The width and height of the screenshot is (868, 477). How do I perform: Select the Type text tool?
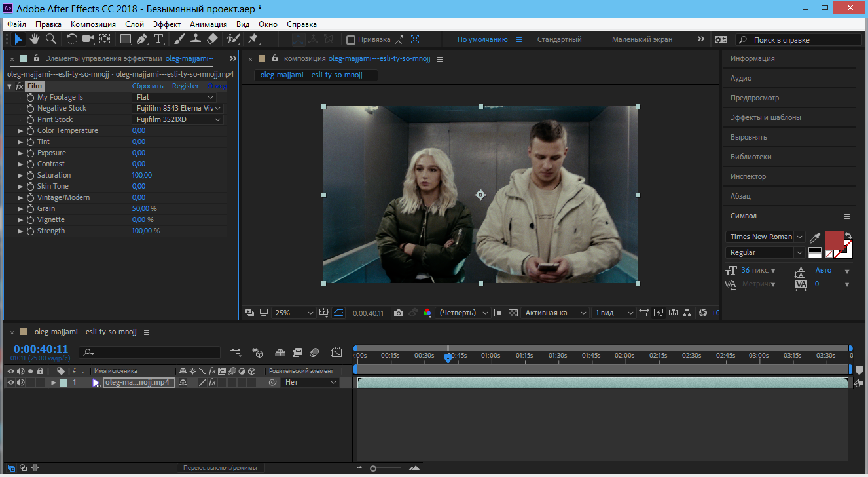pos(158,39)
